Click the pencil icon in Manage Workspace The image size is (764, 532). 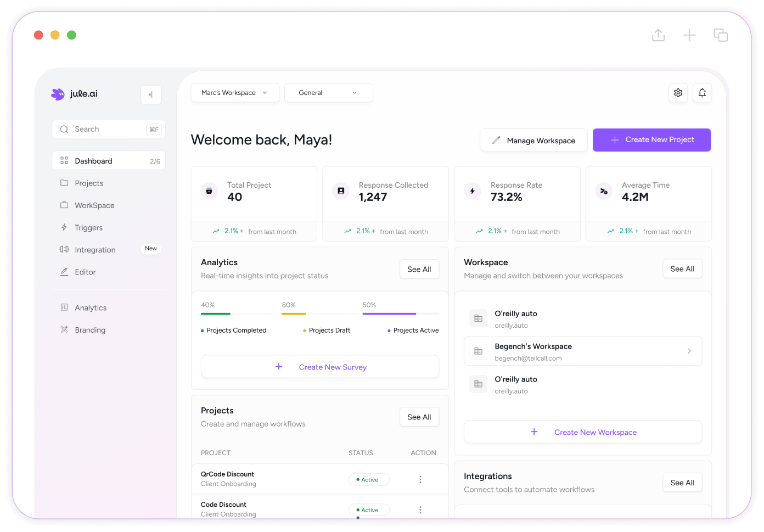pyautogui.click(x=496, y=141)
